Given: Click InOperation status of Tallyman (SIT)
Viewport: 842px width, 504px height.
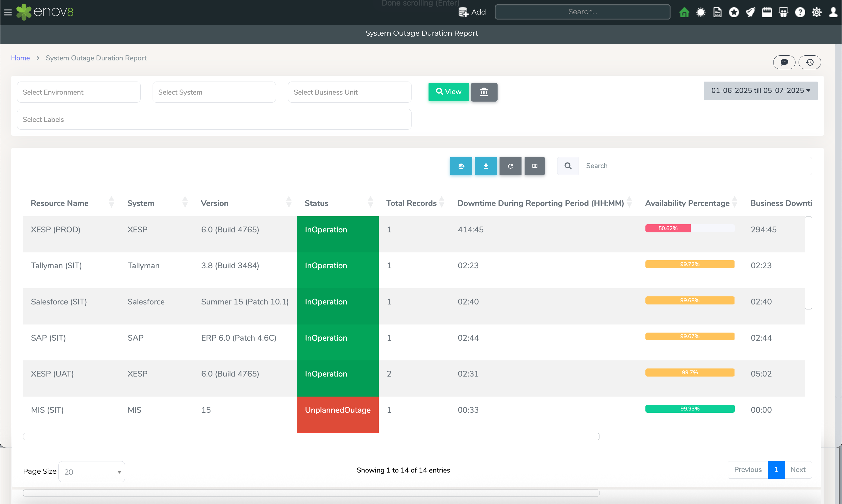Looking at the screenshot, I should tap(338, 270).
